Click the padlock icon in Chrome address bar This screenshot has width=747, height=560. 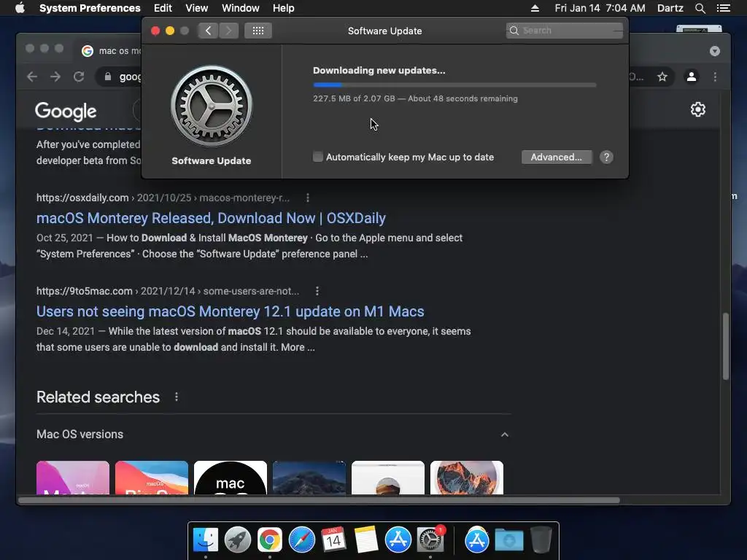[x=108, y=77]
